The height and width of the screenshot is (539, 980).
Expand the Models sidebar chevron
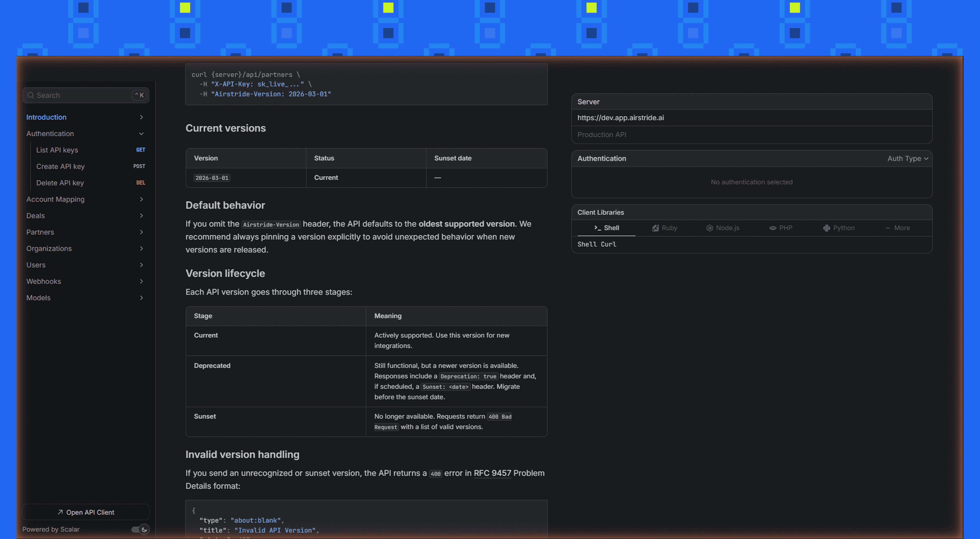pos(141,298)
